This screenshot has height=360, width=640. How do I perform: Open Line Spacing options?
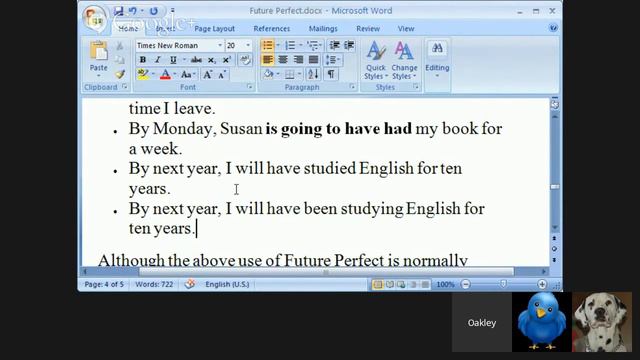point(333,60)
